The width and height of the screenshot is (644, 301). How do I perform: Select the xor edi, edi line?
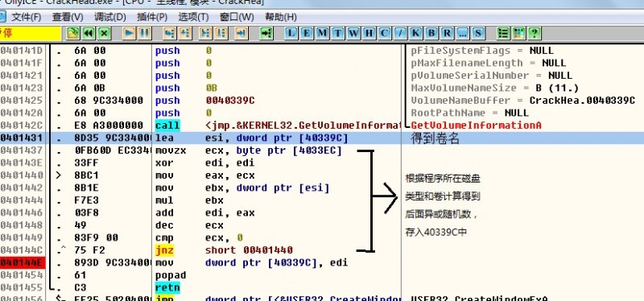205,163
